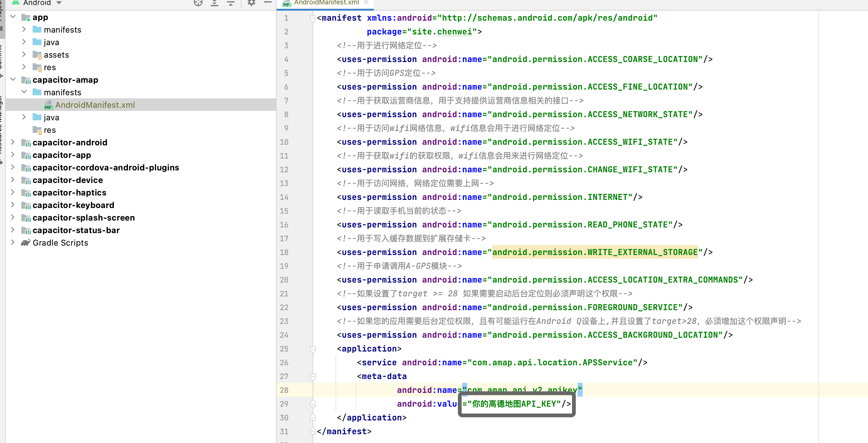Click the Gradle Scripts elephant icon
The width and height of the screenshot is (868, 443).
pyautogui.click(x=26, y=243)
